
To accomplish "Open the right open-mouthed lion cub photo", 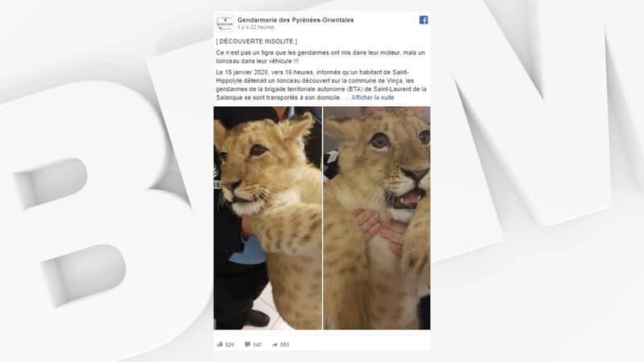I will (377, 218).
